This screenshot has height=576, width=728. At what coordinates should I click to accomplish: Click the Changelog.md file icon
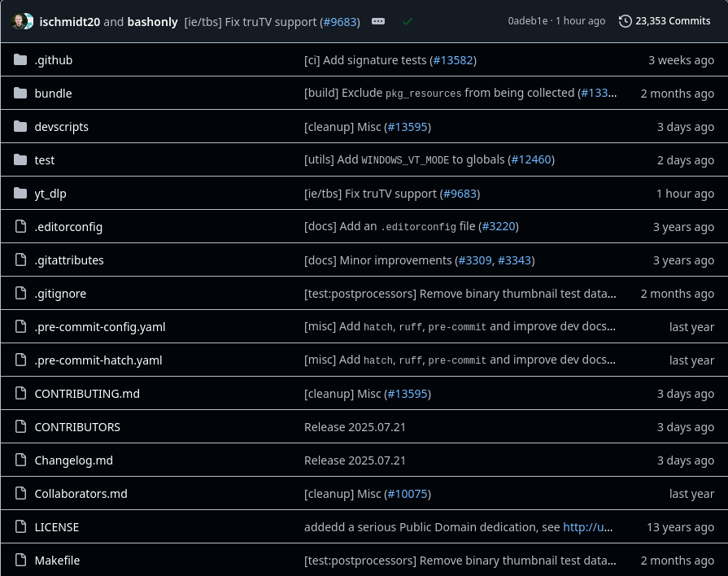[x=20, y=460]
